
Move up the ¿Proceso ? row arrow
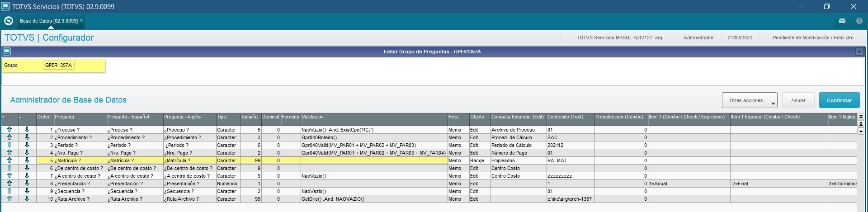(9, 130)
